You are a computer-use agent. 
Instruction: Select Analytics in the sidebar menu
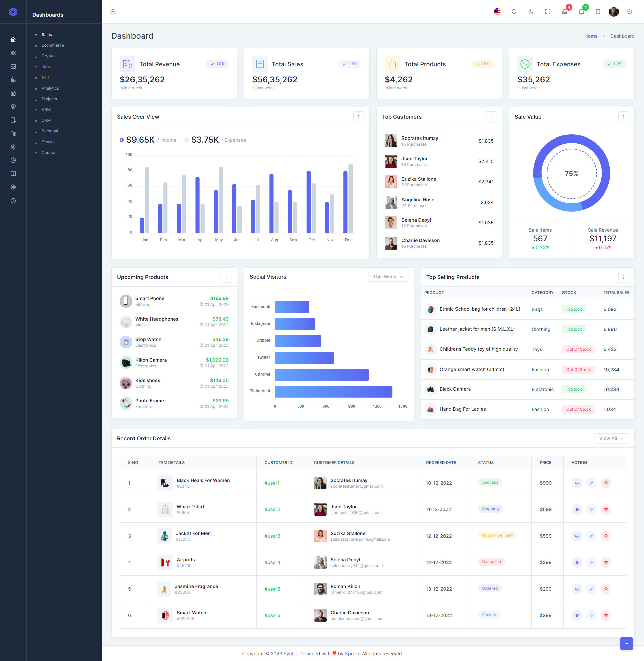coord(50,88)
